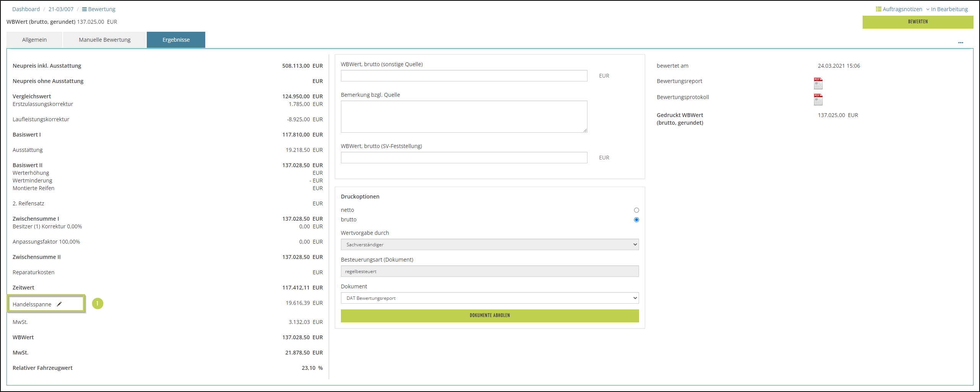The width and height of the screenshot is (980, 392).
Task: Go to Dashboard via breadcrumb link
Action: (26, 9)
